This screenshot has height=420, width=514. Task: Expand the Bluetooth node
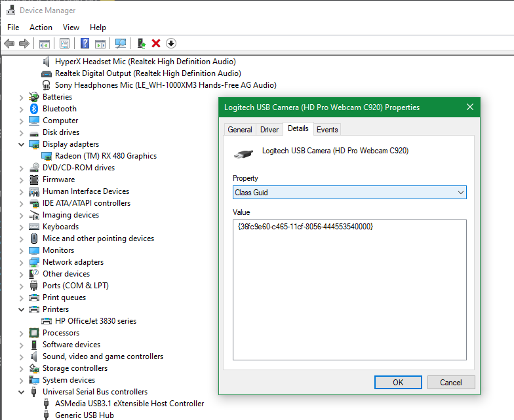click(x=21, y=109)
